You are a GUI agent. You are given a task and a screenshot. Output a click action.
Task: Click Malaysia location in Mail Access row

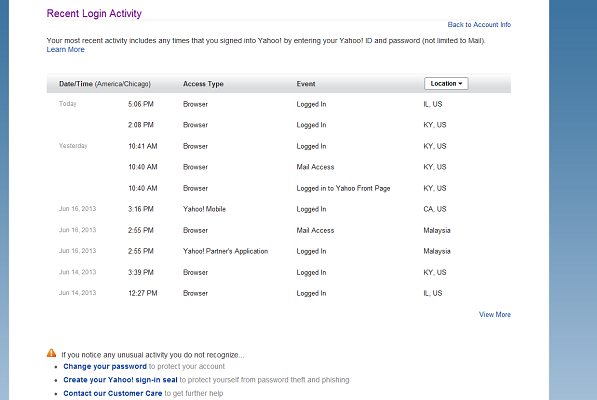tap(437, 231)
